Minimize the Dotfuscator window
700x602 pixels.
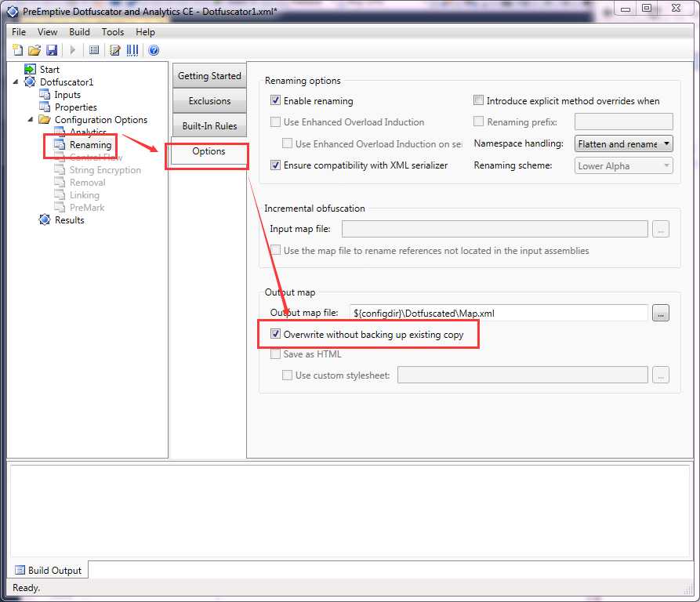(626, 8)
